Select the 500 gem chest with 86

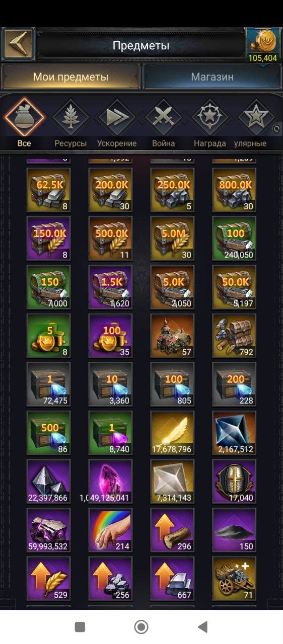coord(48,433)
